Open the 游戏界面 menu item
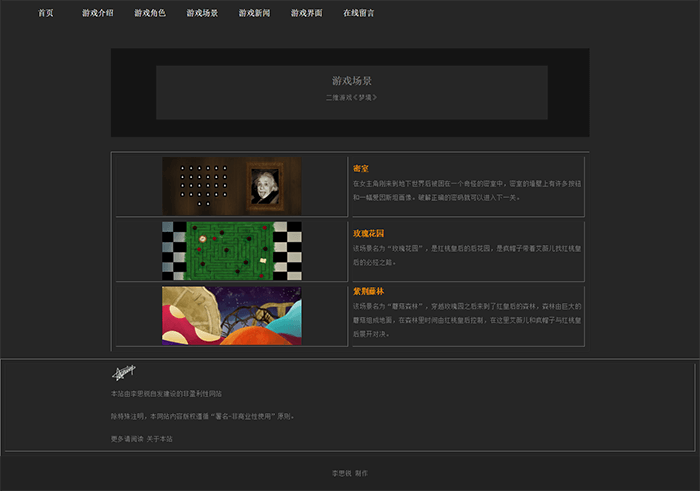Screen dimensions: 700x491 point(306,14)
